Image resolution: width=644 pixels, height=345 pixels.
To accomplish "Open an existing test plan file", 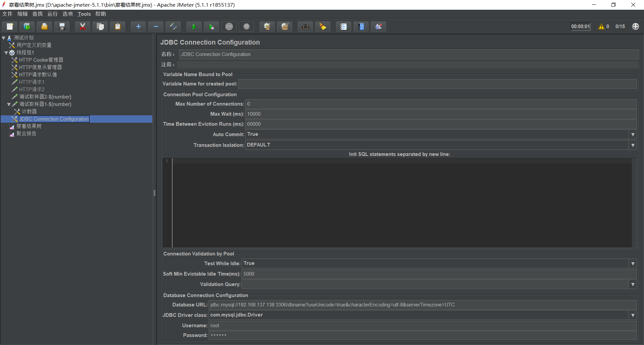I will pos(44,26).
